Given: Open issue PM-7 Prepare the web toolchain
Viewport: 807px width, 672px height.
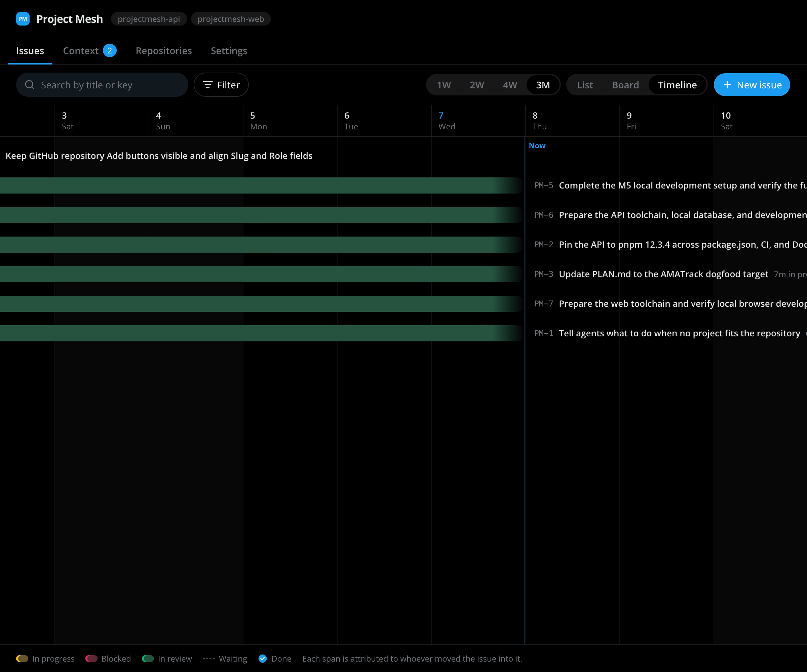Looking at the screenshot, I should [x=670, y=304].
